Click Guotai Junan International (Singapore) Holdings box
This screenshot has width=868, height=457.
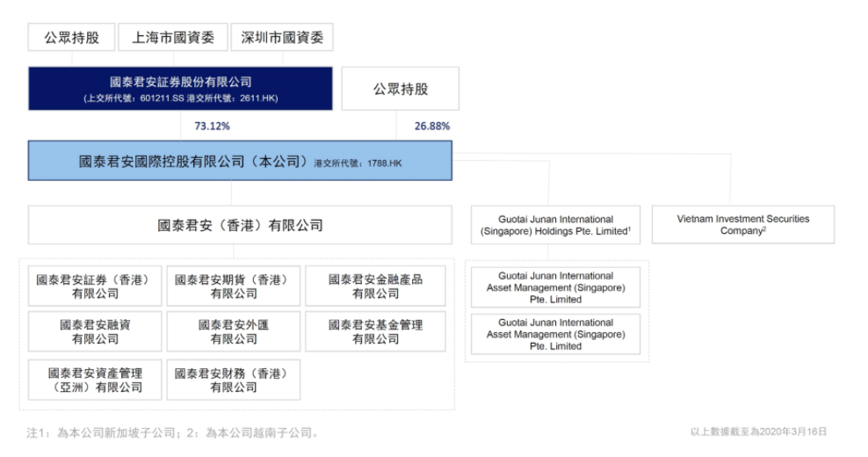(x=555, y=225)
